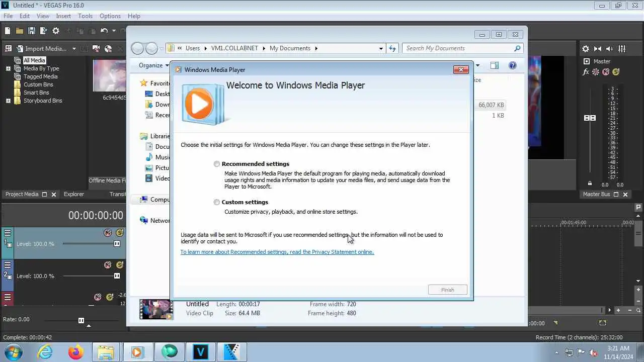Expand Media By Type tree node

pyautogui.click(x=8, y=68)
